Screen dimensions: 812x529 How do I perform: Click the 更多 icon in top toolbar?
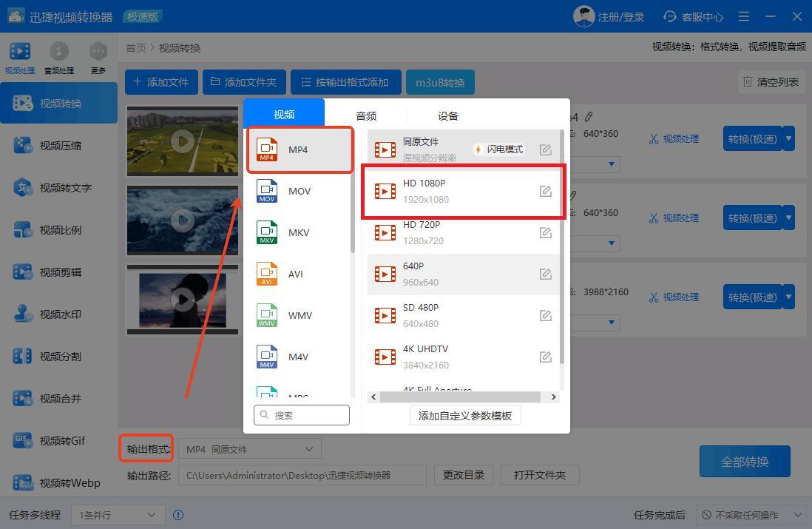(98, 53)
